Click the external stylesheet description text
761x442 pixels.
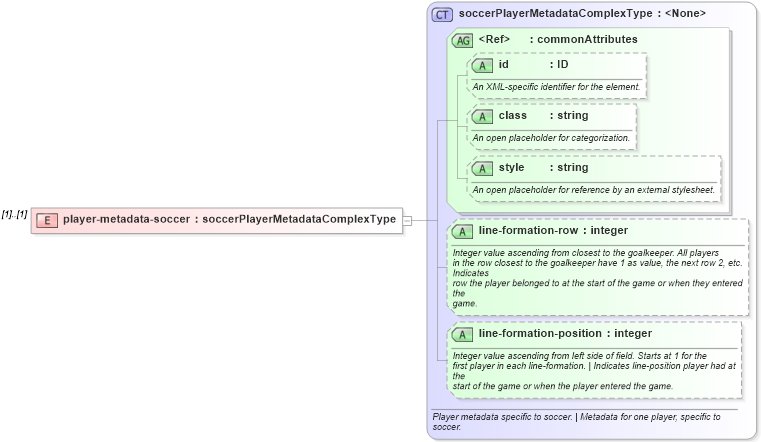point(594,190)
